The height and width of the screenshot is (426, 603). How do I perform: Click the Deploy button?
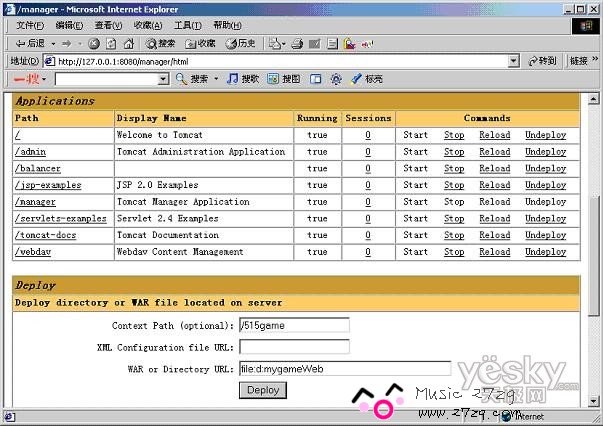(263, 390)
